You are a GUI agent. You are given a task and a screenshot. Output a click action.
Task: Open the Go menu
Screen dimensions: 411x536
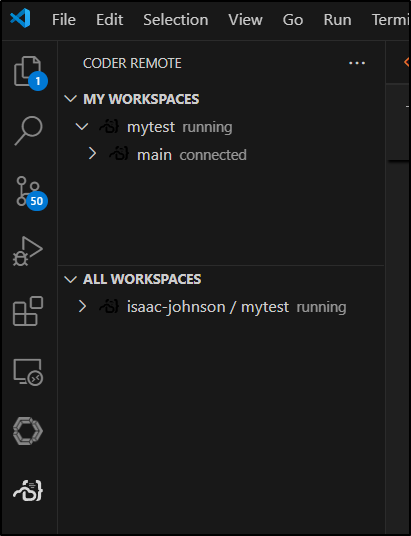pos(293,20)
